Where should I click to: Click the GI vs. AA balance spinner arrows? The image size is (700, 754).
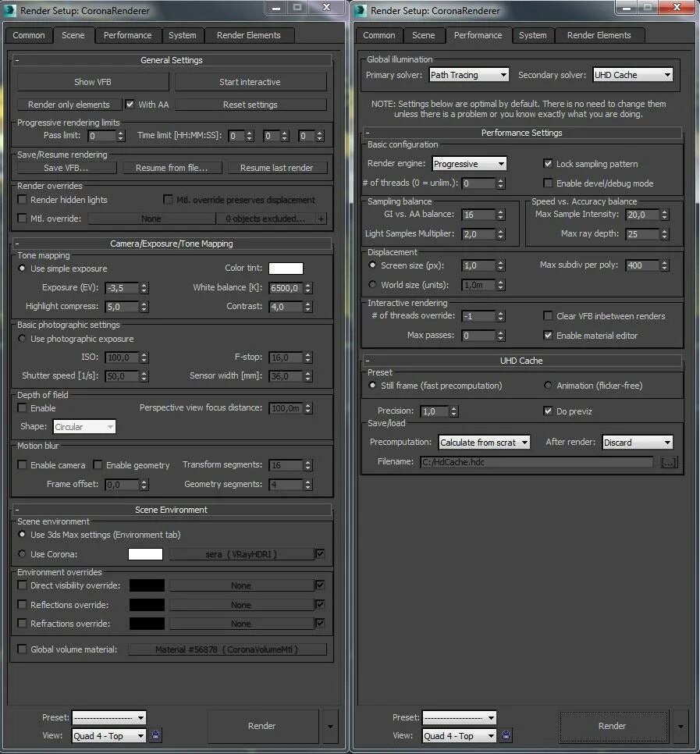[x=500, y=215]
